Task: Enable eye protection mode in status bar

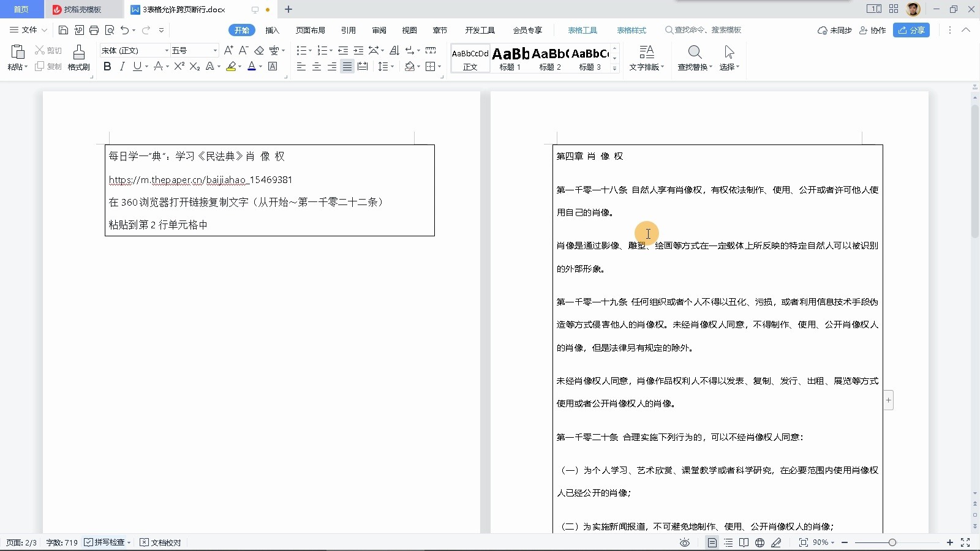Action: click(x=684, y=542)
